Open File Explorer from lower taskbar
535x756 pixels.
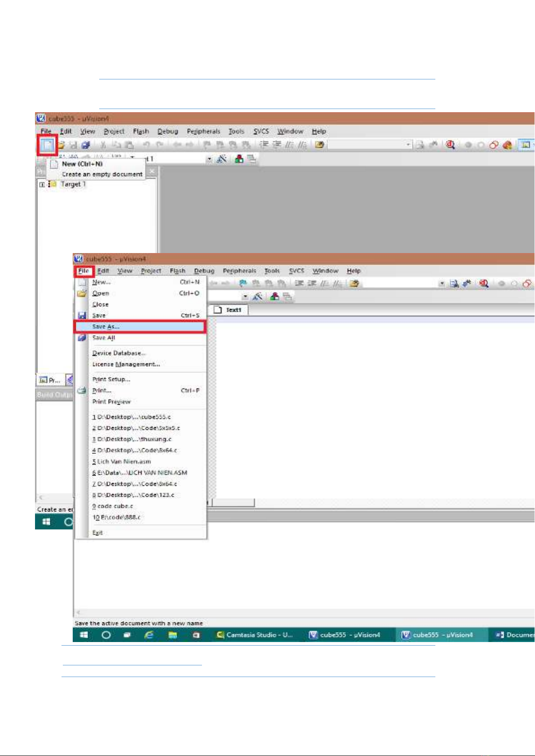[172, 635]
